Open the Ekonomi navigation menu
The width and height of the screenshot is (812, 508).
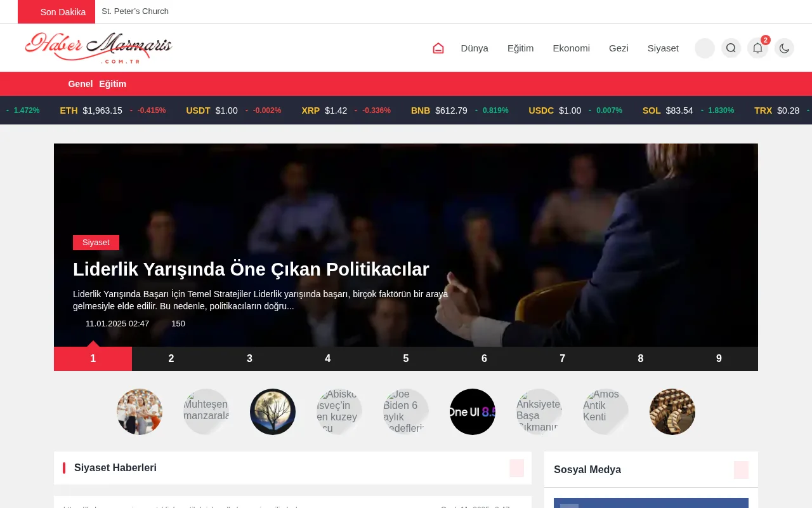point(571,48)
